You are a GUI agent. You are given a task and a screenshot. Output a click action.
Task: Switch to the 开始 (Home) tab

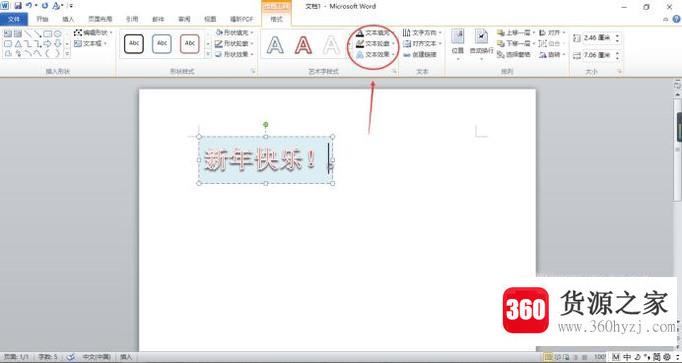42,19
